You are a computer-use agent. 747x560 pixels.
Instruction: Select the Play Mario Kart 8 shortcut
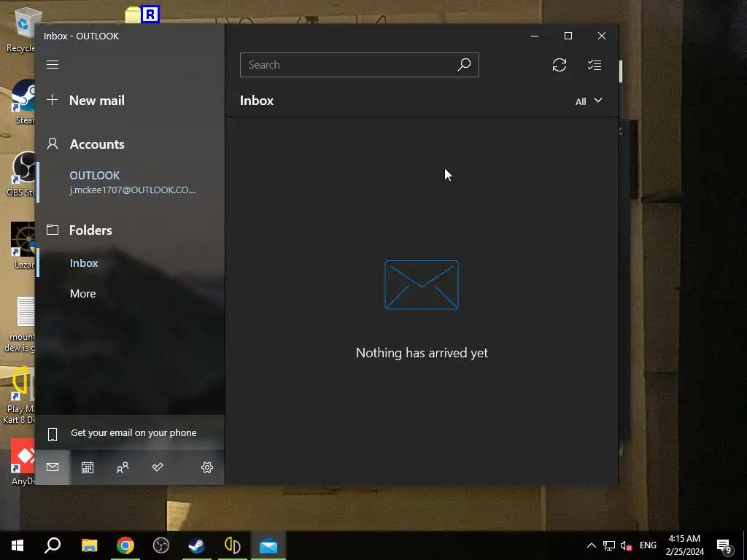point(19,396)
